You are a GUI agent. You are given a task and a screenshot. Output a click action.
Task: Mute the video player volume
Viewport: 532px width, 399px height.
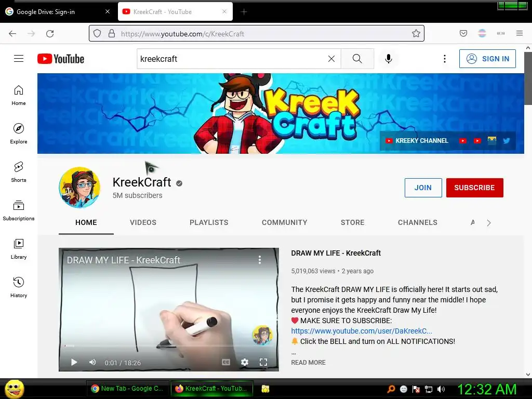point(92,362)
